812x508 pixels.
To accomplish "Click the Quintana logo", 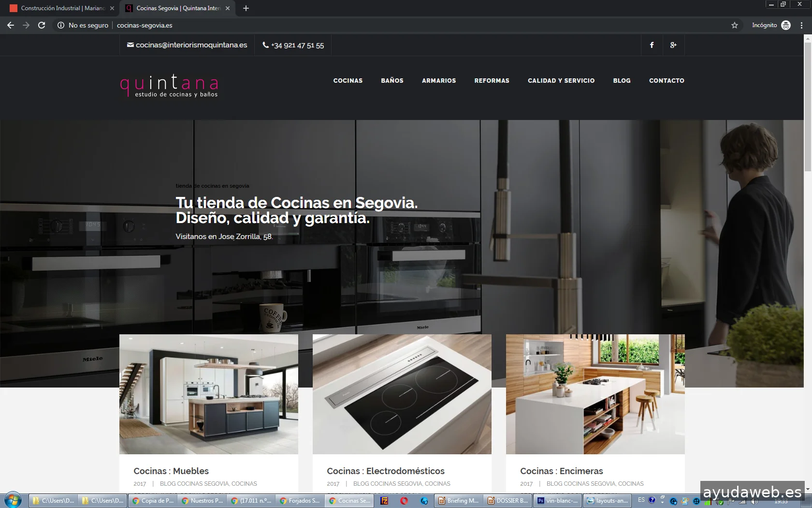I will (x=169, y=86).
